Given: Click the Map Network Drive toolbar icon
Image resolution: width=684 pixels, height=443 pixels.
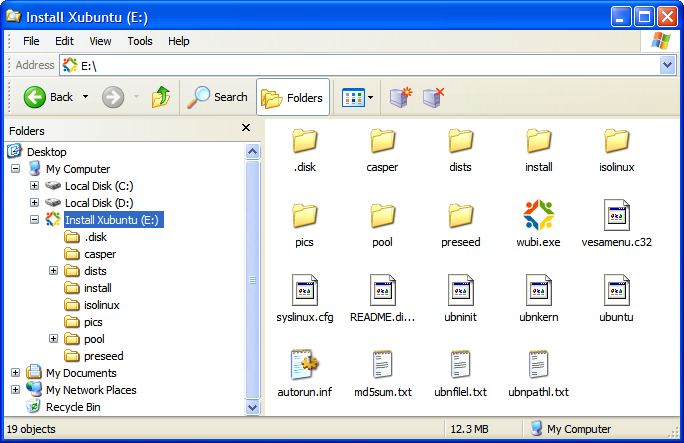Looking at the screenshot, I should coord(400,97).
